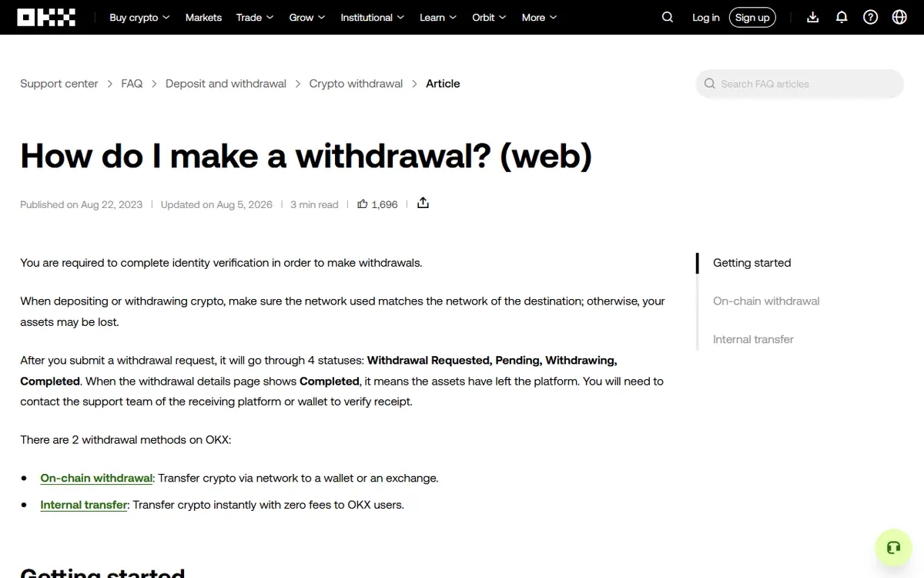
Task: Click the Log in link
Action: (x=706, y=17)
